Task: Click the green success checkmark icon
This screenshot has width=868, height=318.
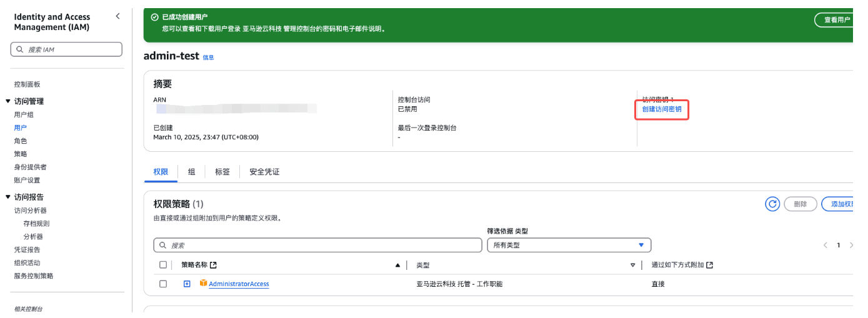Action: pyautogui.click(x=154, y=18)
